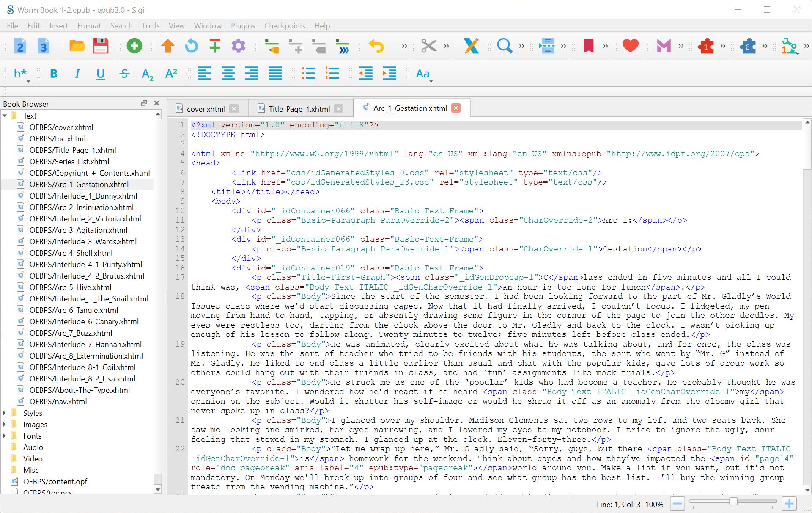Open the Plugins menu
Screen dimensions: 812x513
(242, 26)
